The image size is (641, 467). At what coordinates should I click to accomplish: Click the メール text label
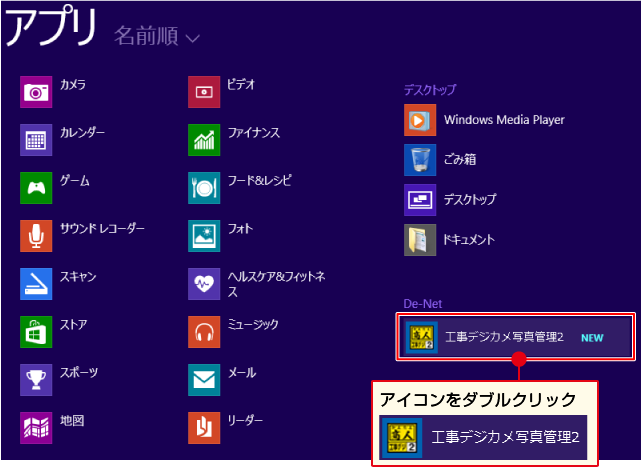click(x=242, y=373)
